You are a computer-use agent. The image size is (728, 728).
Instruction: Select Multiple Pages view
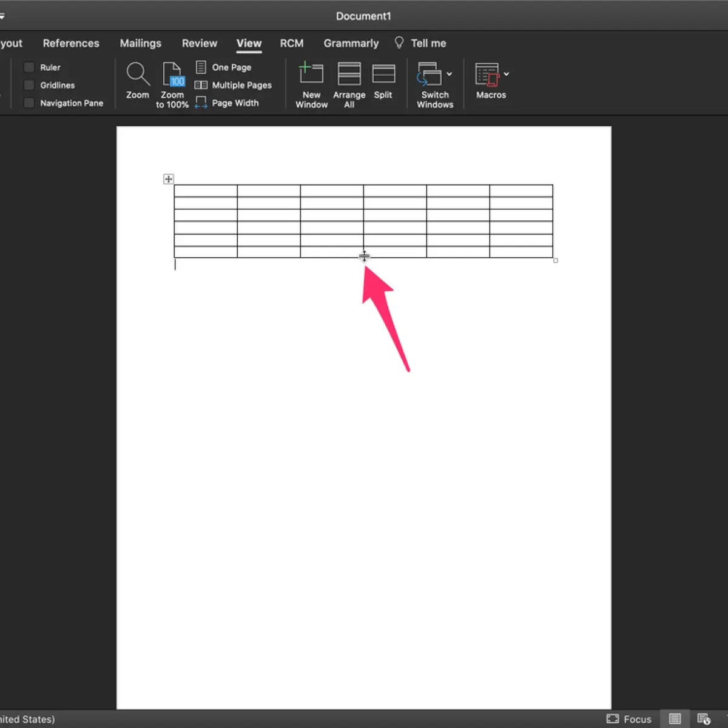tap(233, 85)
